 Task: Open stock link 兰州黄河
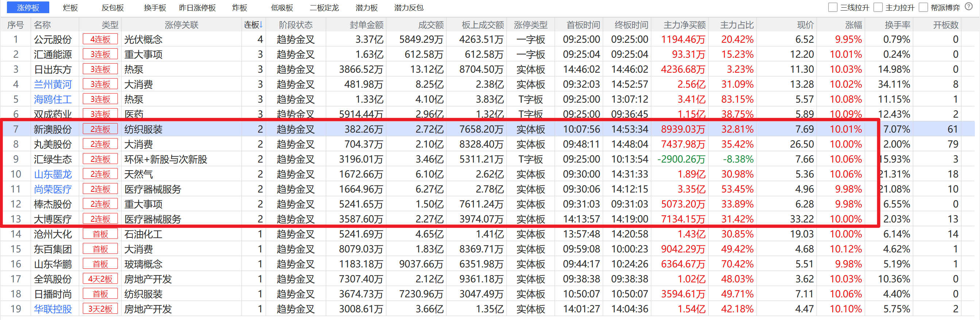click(53, 84)
